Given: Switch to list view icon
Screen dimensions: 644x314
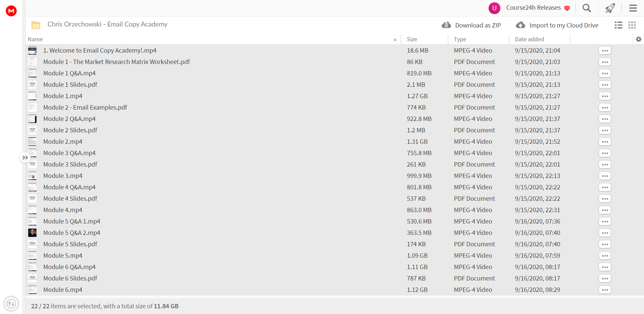Looking at the screenshot, I should click(618, 25).
